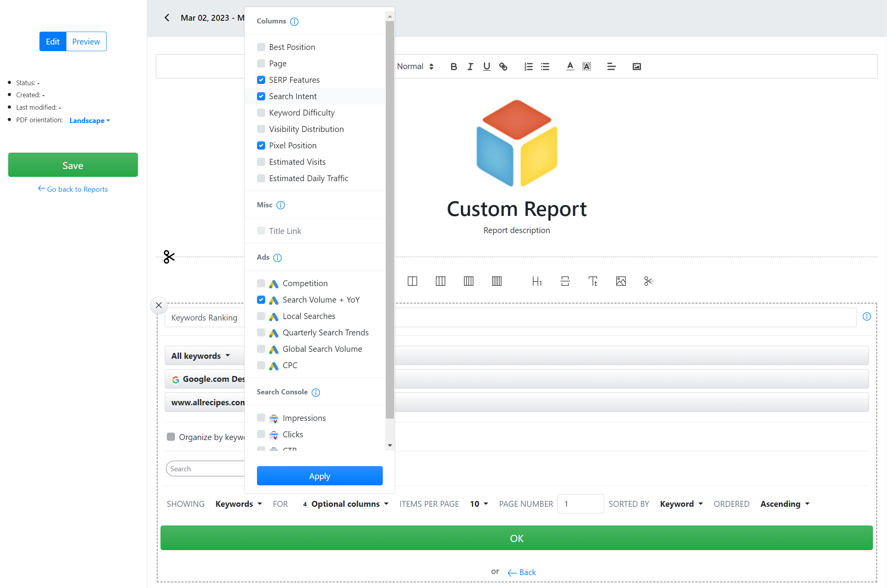Click the ordered list icon

pos(528,66)
